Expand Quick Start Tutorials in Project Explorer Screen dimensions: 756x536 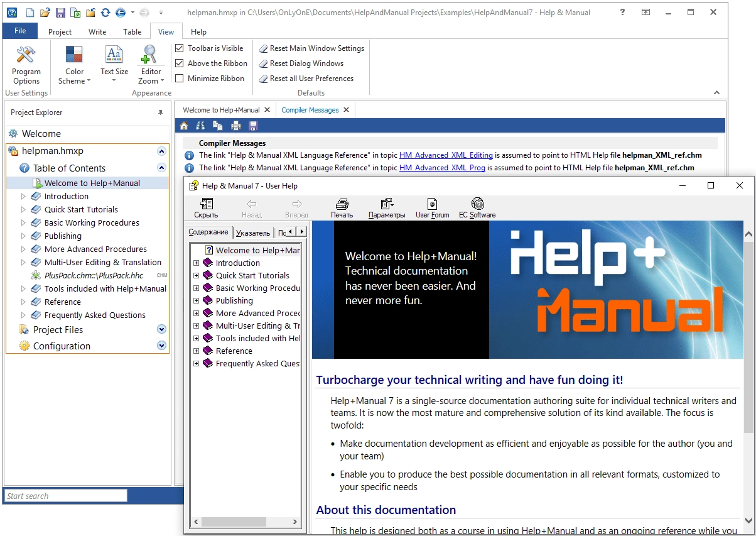[x=23, y=209]
